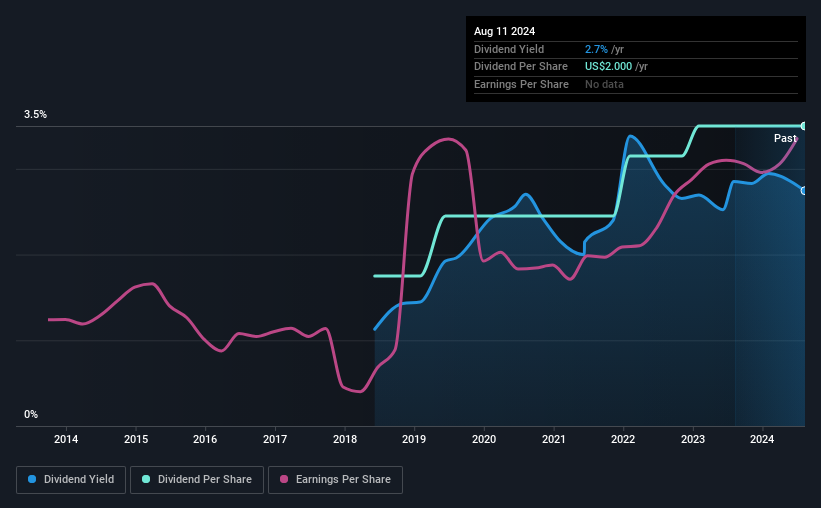Click the teal endpoint marker of Dividend Per Share line
Image resolution: width=821 pixels, height=508 pixels.
(804, 126)
